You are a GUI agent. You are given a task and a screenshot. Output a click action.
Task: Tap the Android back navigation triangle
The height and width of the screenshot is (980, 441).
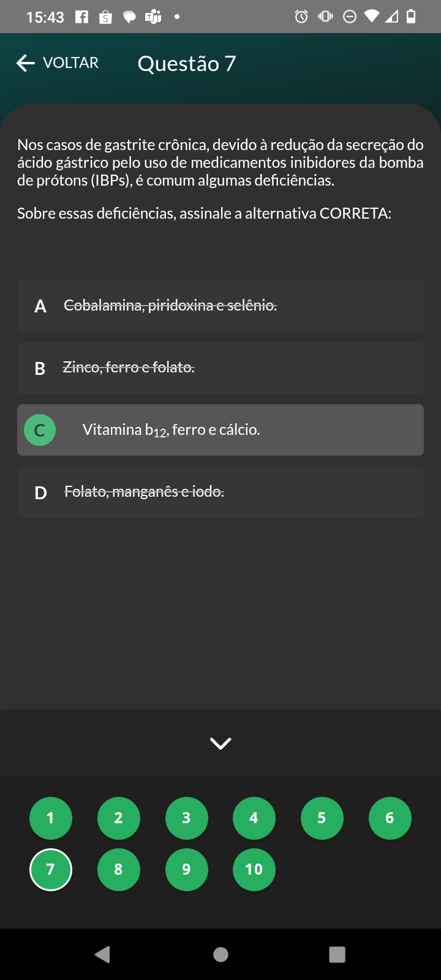[x=102, y=954]
